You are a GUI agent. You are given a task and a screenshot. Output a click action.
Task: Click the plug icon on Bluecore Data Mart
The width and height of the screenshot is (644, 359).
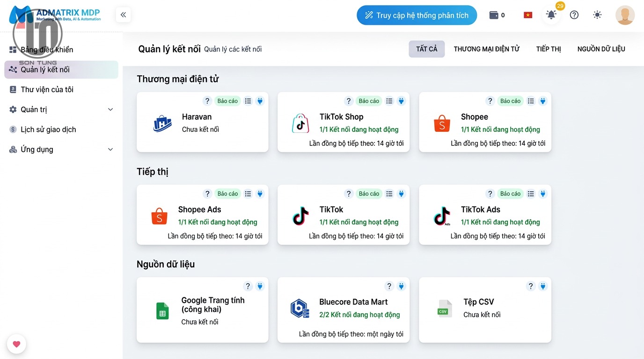click(x=402, y=286)
